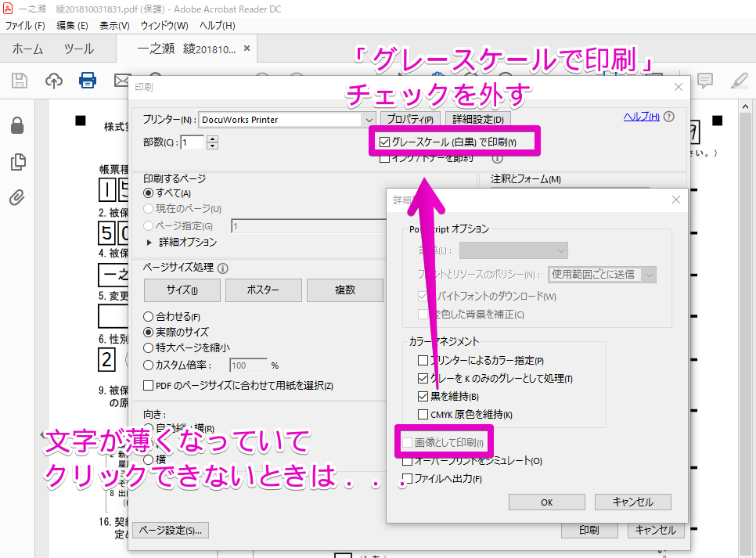Click 印刷 button at dialog bottom
This screenshot has width=756, height=558.
point(589,530)
